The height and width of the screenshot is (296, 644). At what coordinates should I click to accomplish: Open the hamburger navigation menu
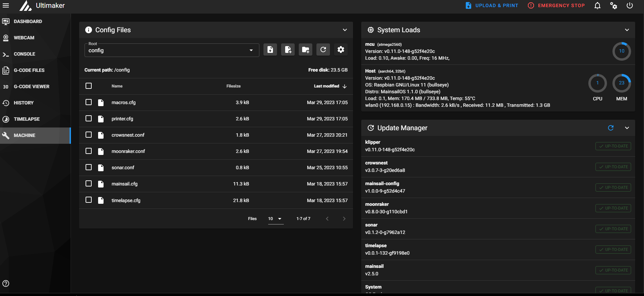coord(6,5)
